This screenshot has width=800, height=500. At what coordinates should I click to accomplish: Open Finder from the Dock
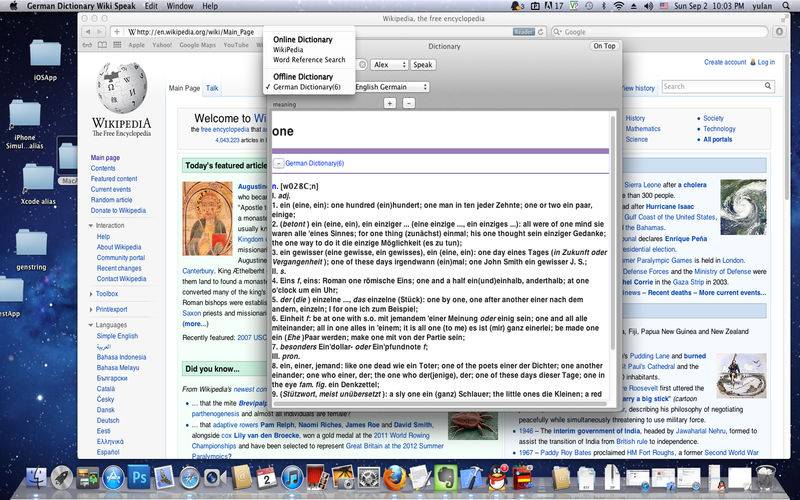[35, 478]
